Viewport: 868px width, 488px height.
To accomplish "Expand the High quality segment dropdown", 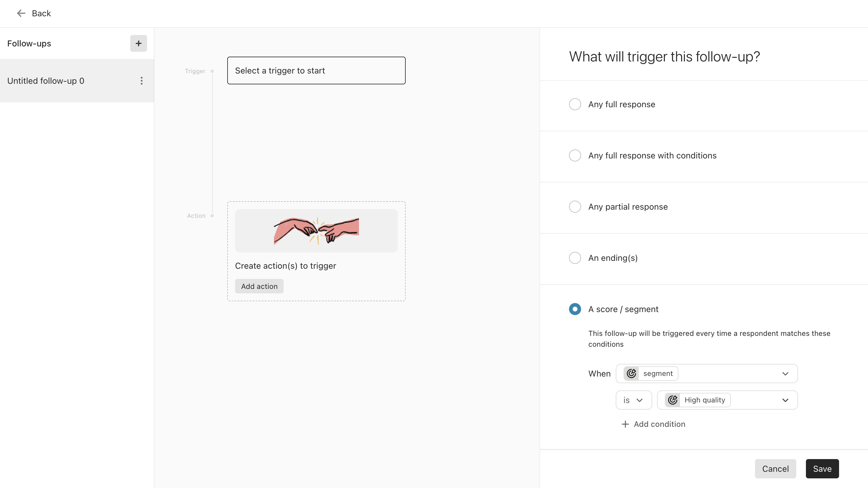I will (786, 400).
